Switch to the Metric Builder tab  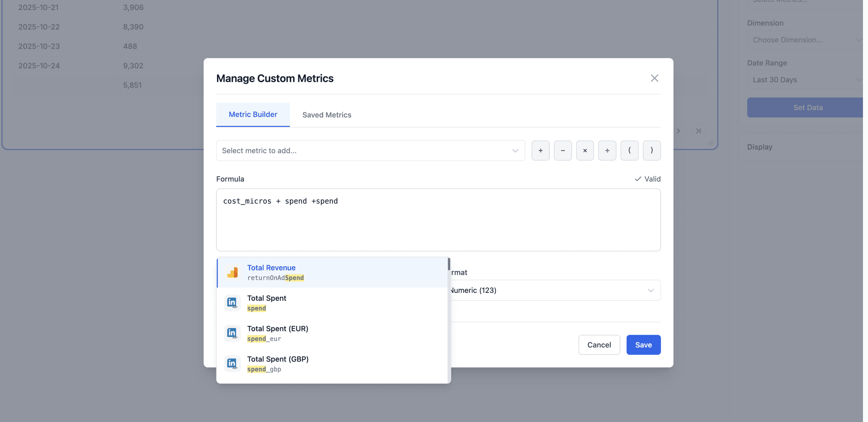(x=253, y=114)
